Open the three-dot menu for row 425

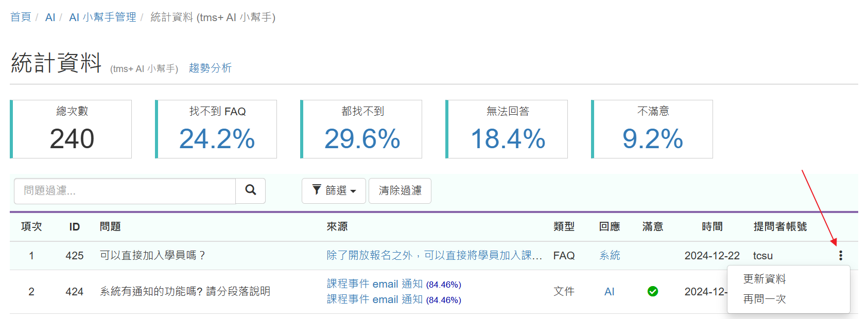[840, 255]
